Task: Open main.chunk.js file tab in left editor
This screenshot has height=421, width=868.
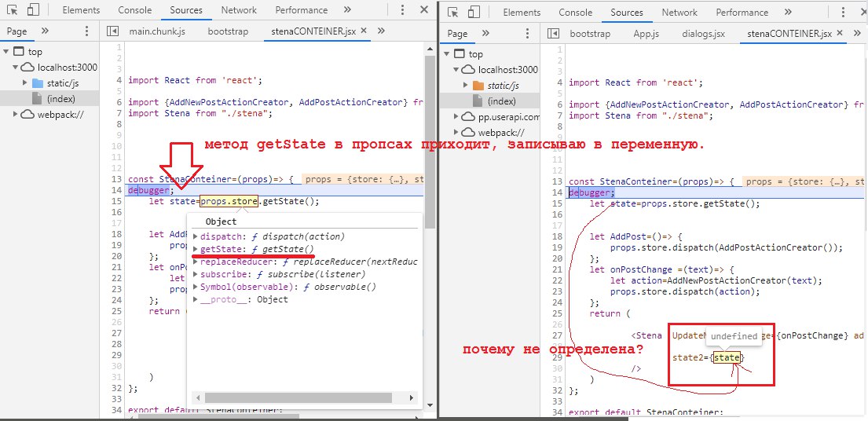Action: coord(157,31)
